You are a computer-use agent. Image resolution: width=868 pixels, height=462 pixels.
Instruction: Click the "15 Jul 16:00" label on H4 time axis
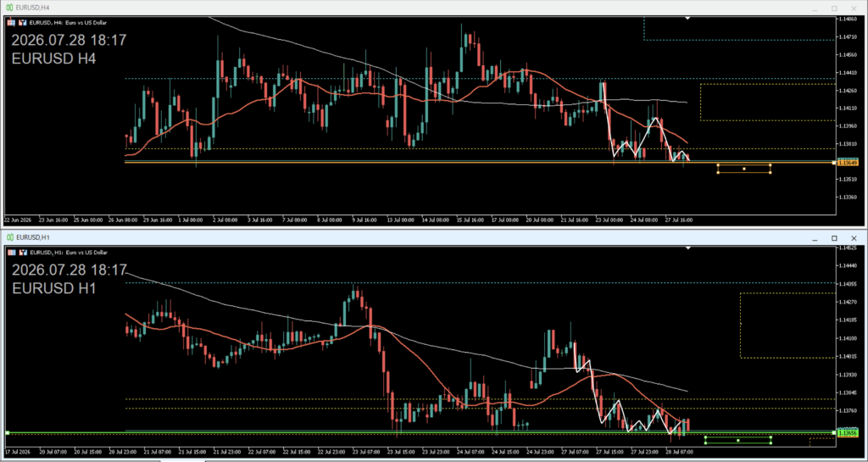(470, 220)
